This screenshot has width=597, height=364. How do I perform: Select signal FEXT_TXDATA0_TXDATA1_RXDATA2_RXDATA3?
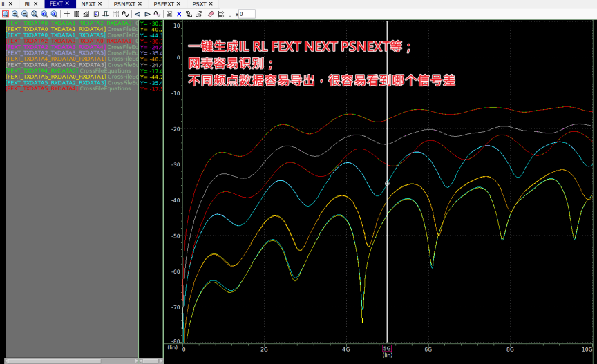pos(70,23)
